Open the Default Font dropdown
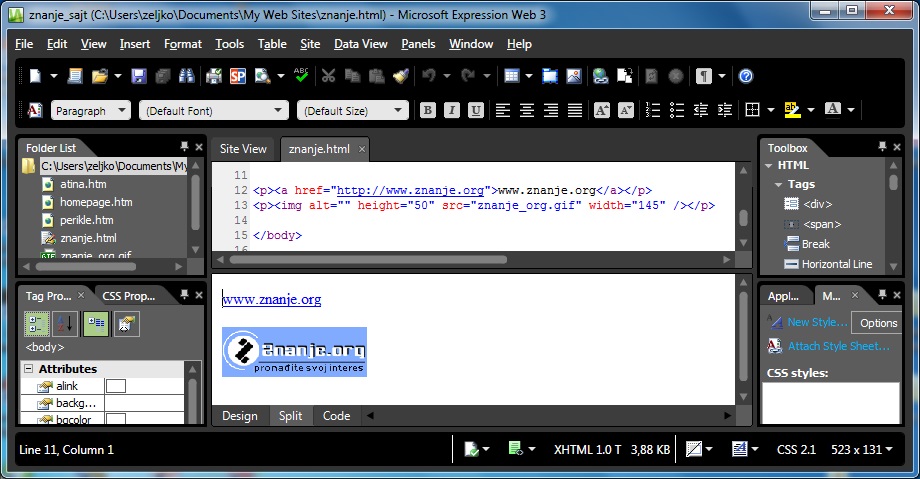The width and height of the screenshot is (920, 479). click(x=213, y=110)
